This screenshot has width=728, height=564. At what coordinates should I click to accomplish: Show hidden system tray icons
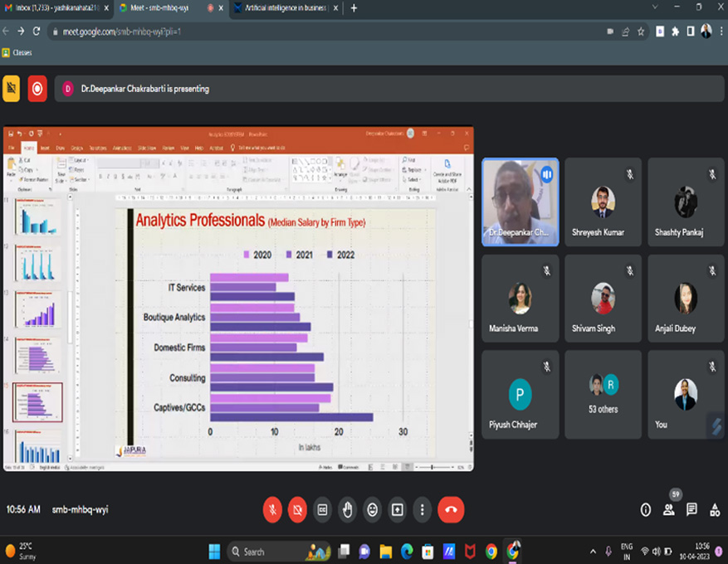click(593, 552)
